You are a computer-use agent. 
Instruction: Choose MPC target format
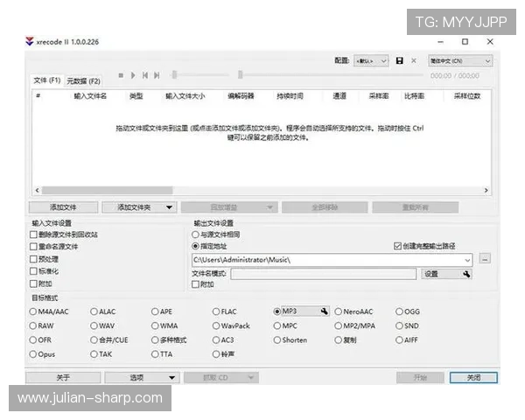coord(276,325)
